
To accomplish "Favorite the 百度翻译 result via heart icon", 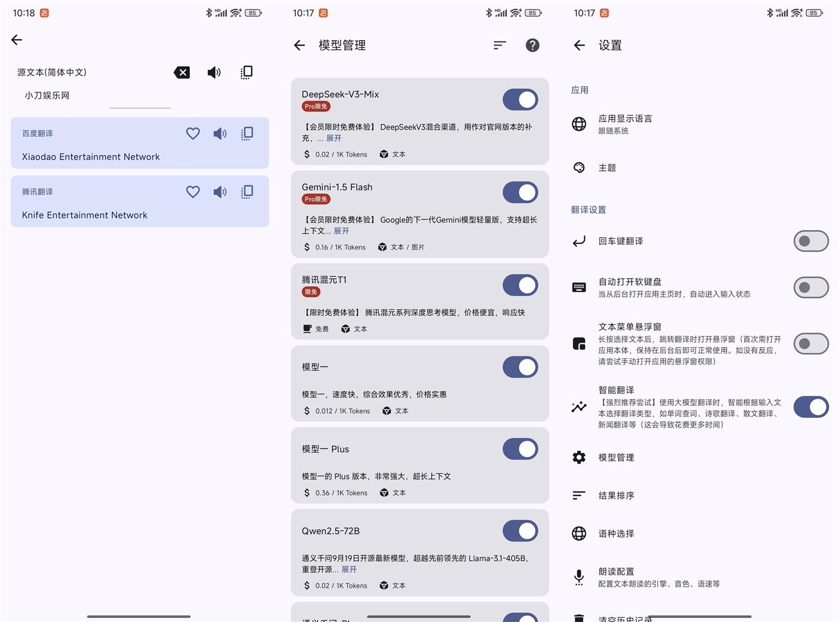I will click(193, 133).
